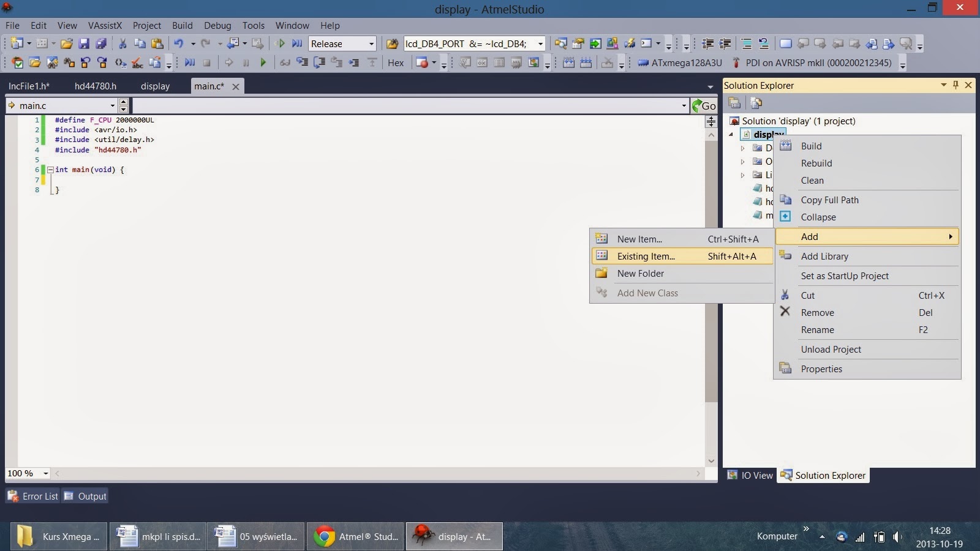Open tool settings PDI on AVRISP mkII
This screenshot has height=551, width=980.
[812, 62]
